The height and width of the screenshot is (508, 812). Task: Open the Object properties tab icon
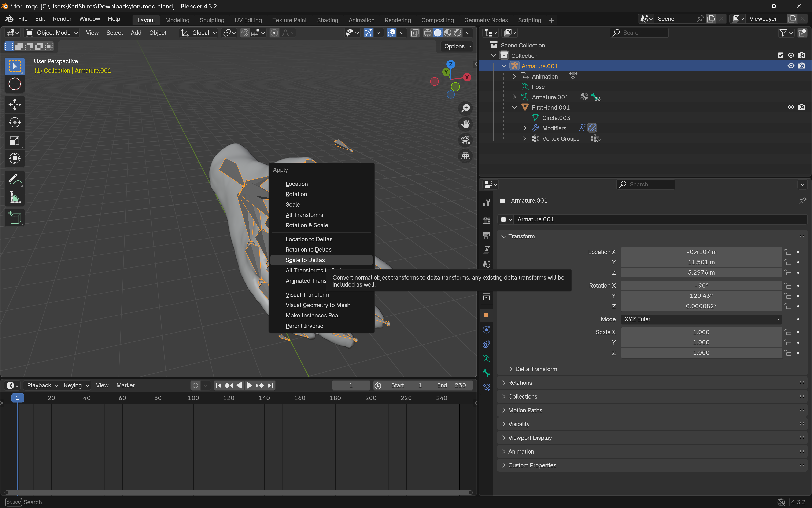(486, 315)
